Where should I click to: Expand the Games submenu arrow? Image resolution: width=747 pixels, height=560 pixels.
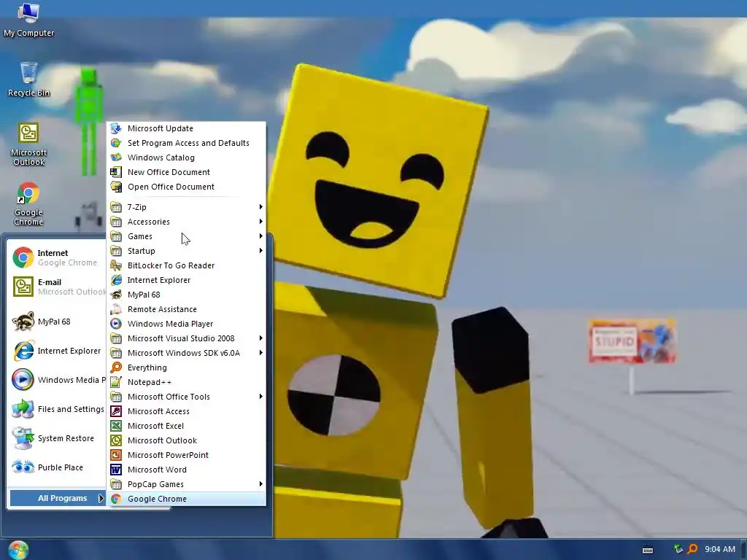pyautogui.click(x=260, y=236)
